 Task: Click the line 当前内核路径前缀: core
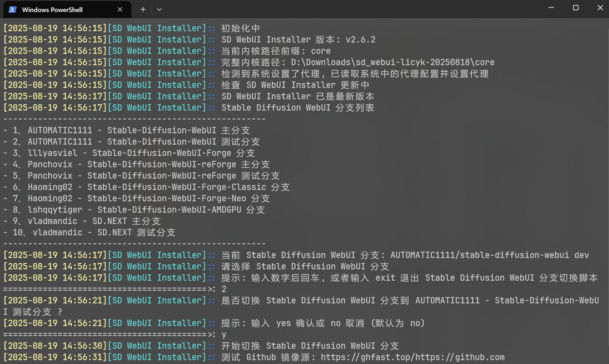276,51
